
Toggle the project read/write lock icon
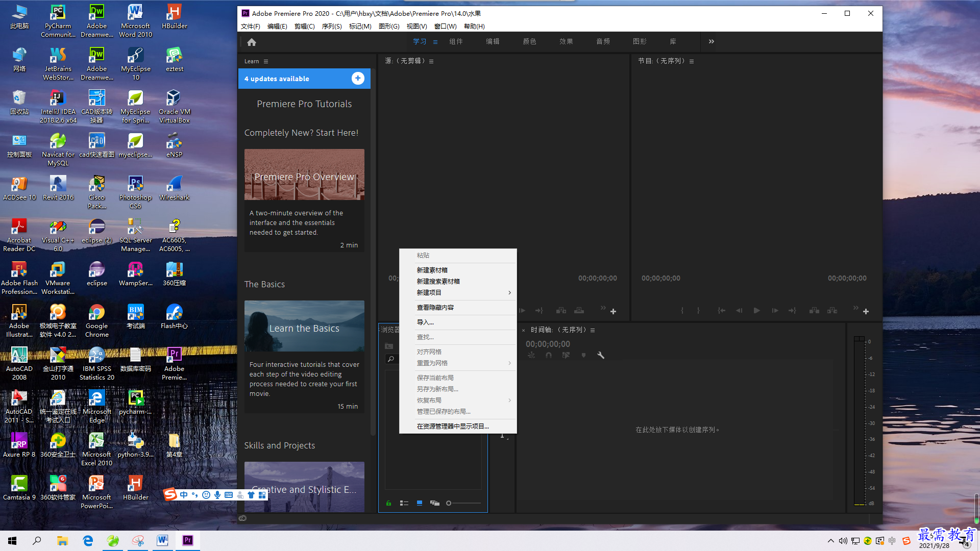(x=388, y=503)
